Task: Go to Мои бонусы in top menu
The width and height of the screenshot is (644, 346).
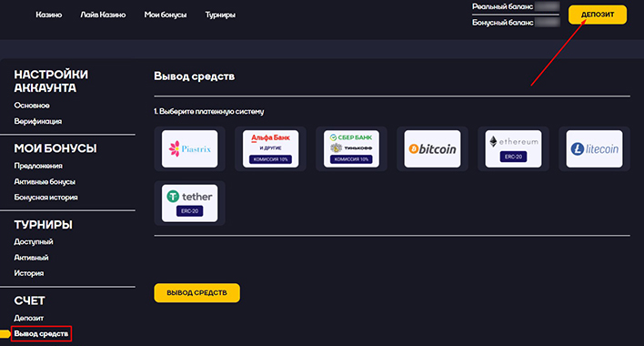Action: point(166,15)
